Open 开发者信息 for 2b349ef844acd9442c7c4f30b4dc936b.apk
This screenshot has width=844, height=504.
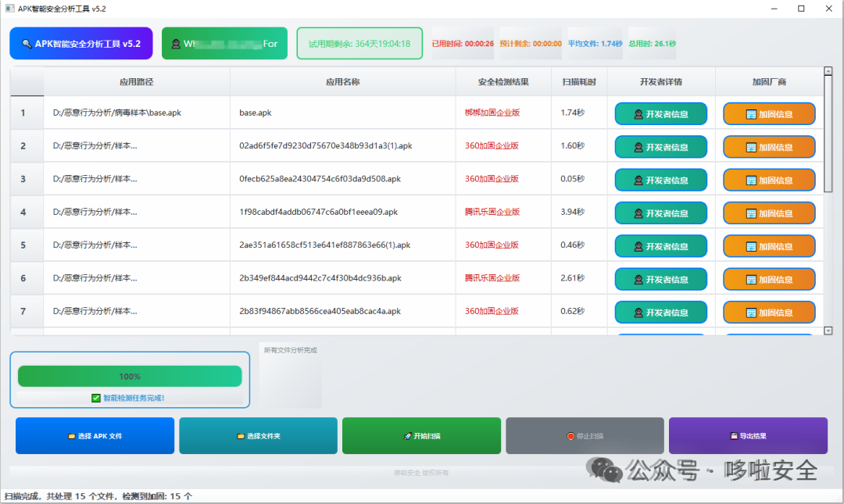661,280
